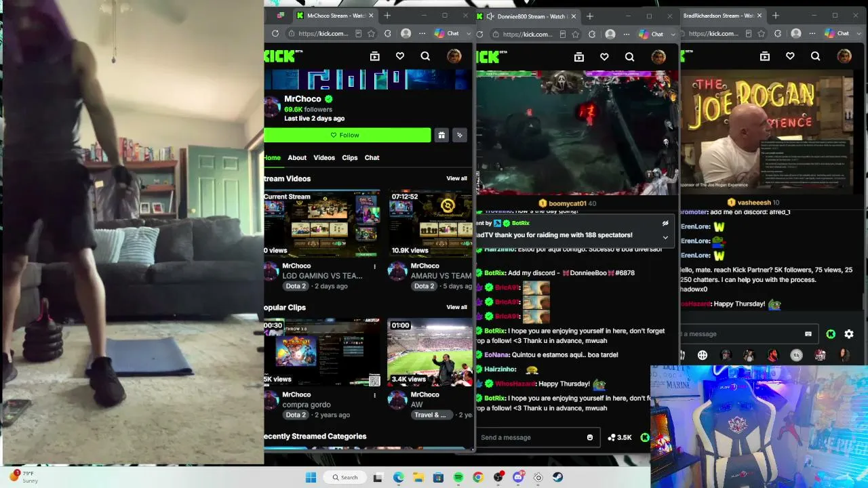This screenshot has width=868, height=488.
Task: Open the Travel category tag under AW clip
Action: (x=430, y=415)
